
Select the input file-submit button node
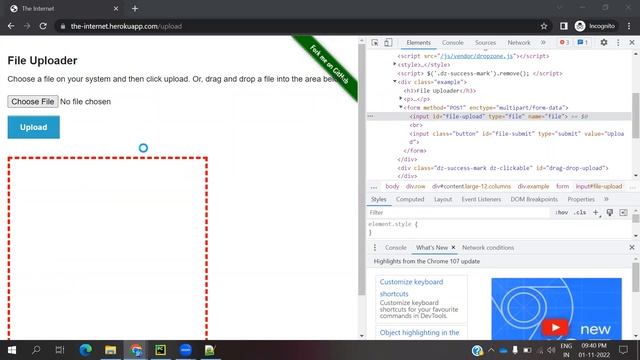pos(516,138)
